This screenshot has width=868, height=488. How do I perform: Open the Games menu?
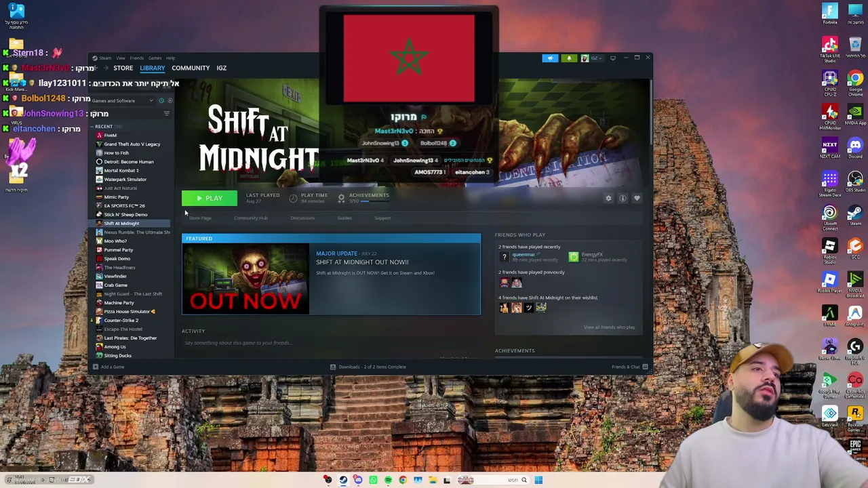(x=155, y=58)
